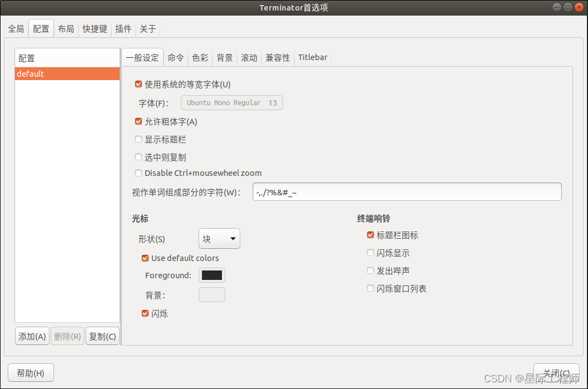Switch to the 全局 tab
Image resolution: width=588 pixels, height=389 pixels.
click(x=16, y=29)
